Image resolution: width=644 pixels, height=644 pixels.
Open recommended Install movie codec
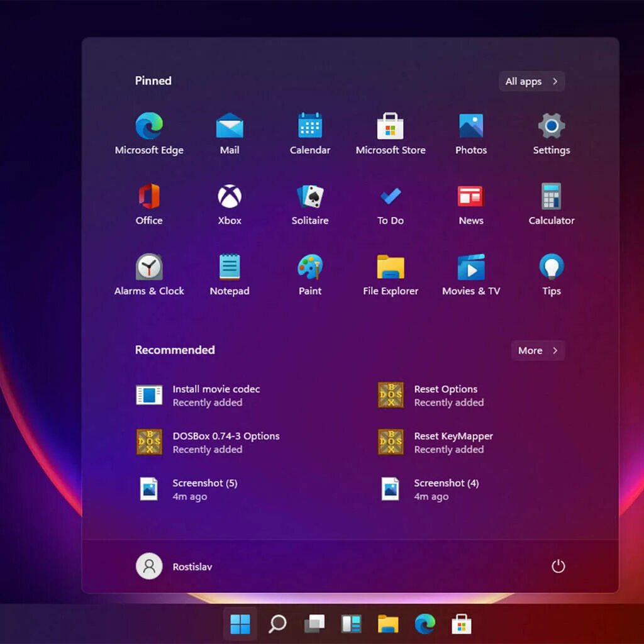click(x=199, y=396)
